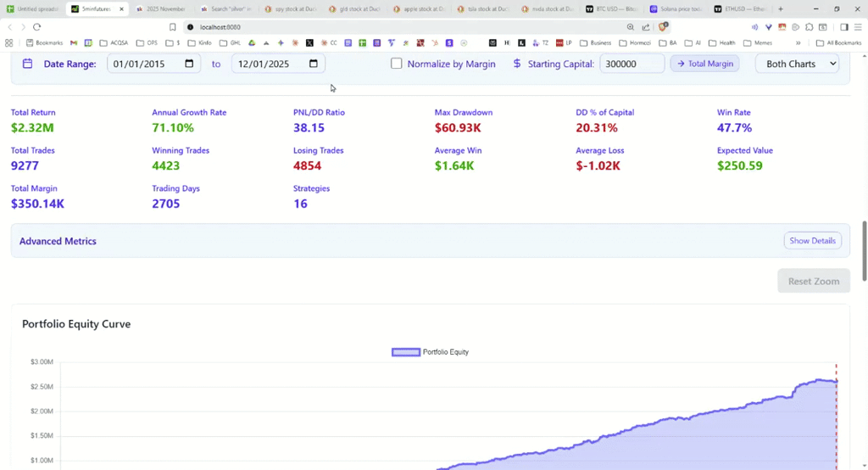This screenshot has width=868, height=470.
Task: Open the Kinfo bookmarks folder
Action: point(199,42)
